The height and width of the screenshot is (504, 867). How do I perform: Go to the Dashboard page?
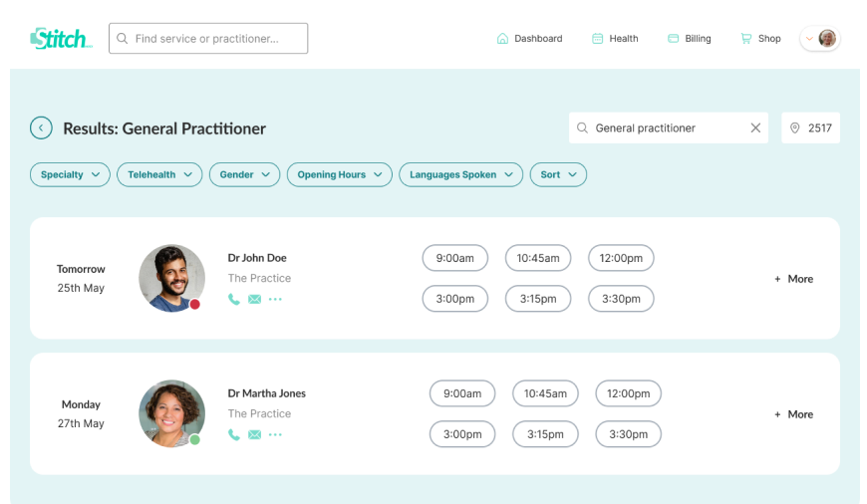(529, 39)
